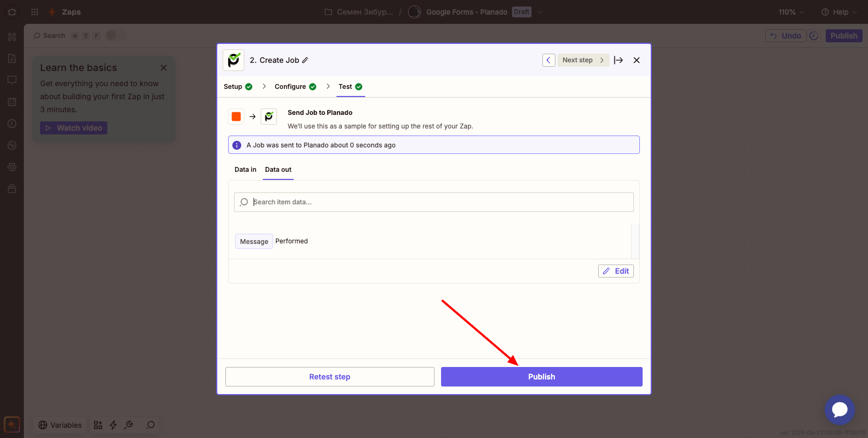Viewport: 868px width, 438px height.
Task: Open the folder icon beside Семен Зибур
Action: click(x=328, y=12)
